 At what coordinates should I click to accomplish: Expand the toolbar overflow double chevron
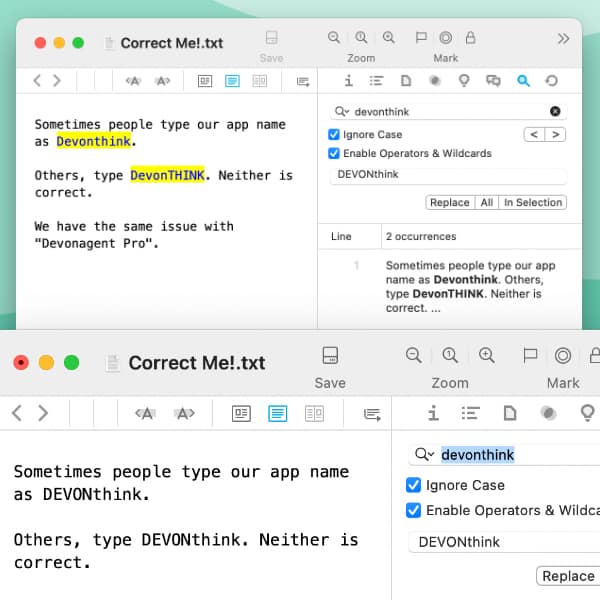563,39
